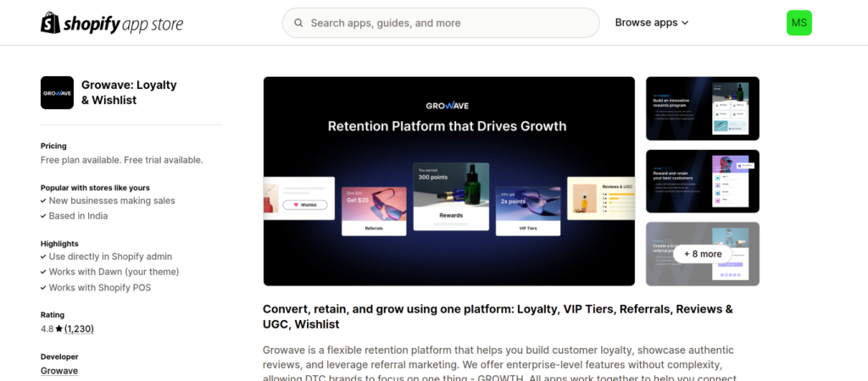Image resolution: width=868 pixels, height=381 pixels.
Task: Click 'New businesses making sales' text
Action: click(112, 201)
